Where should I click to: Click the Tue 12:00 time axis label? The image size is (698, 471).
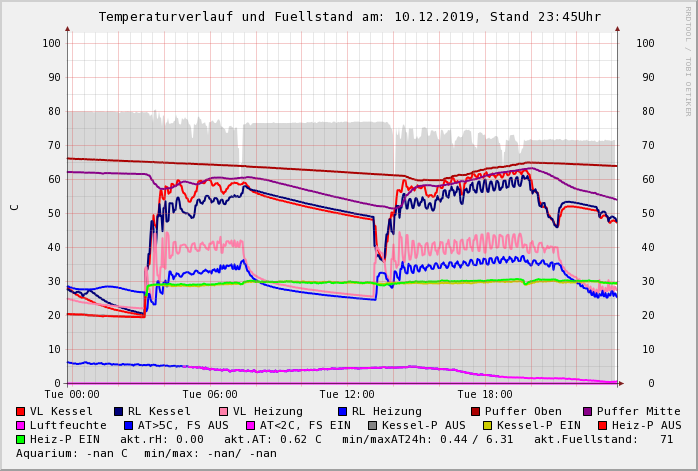pyautogui.click(x=347, y=394)
